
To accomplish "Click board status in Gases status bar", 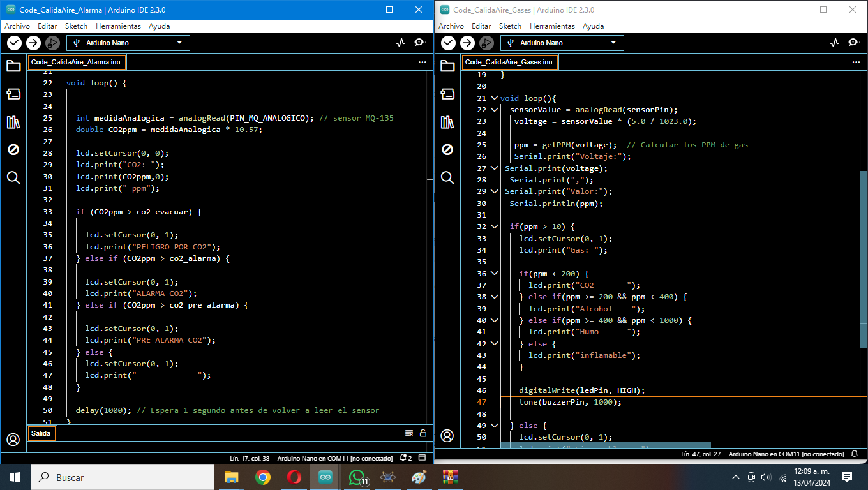I will pos(786,454).
